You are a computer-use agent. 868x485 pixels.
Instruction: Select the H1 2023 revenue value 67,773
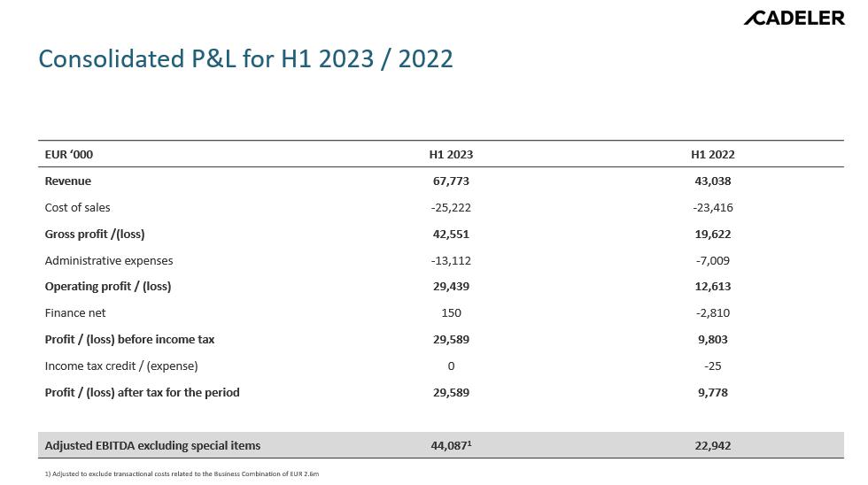[451, 181]
